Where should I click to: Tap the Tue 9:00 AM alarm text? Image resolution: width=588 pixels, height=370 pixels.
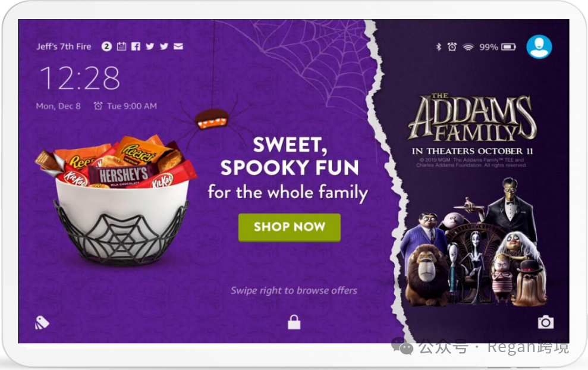pos(131,106)
